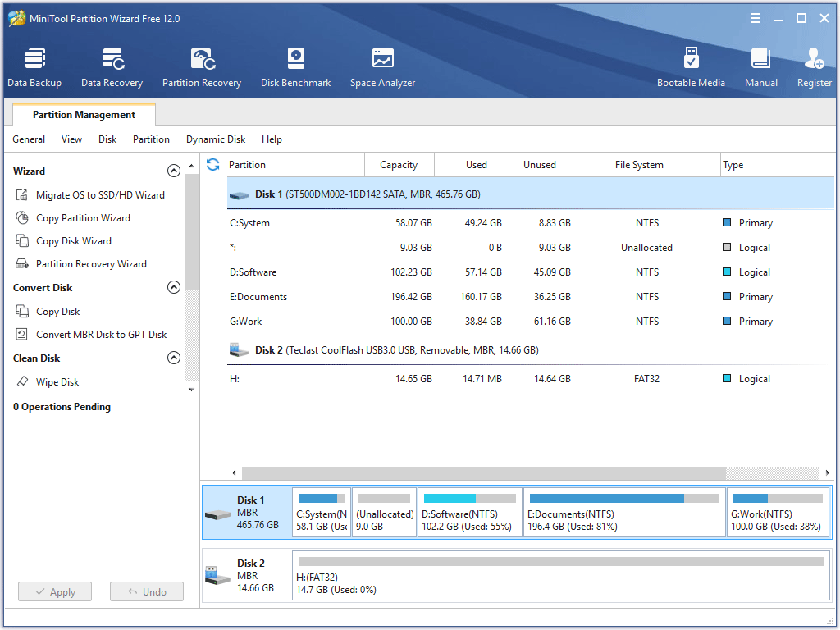Create Bootable Media

click(691, 67)
